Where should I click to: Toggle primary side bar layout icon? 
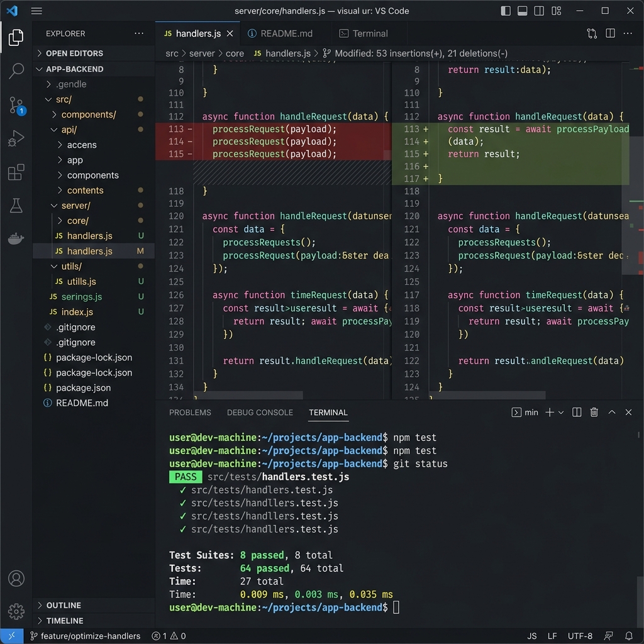pyautogui.click(x=506, y=11)
